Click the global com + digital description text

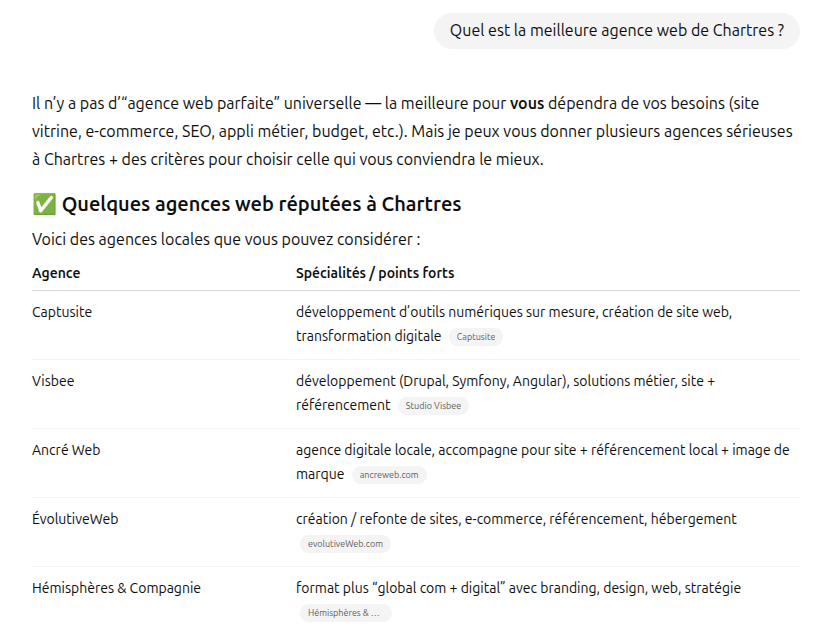518,588
